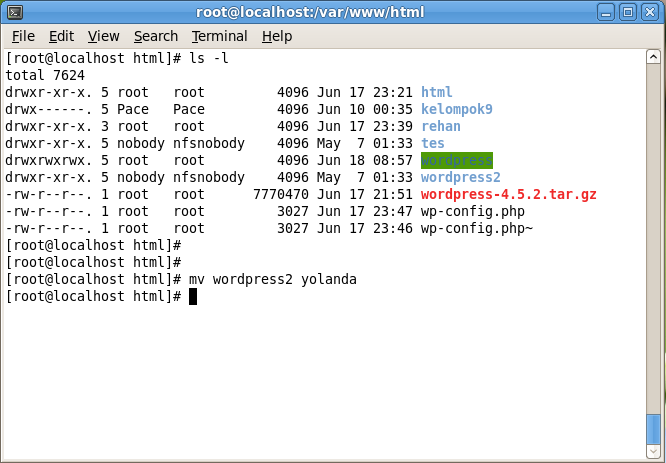Screen dimensions: 666x463
Task: Click the wp-config.php~ backup filename
Action: [x=477, y=228]
